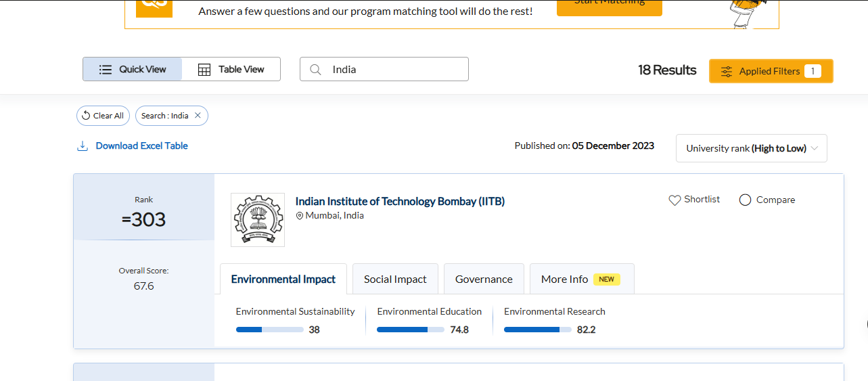Click the NEW badge on More Info
Image resolution: width=868 pixels, height=381 pixels.
[607, 279]
